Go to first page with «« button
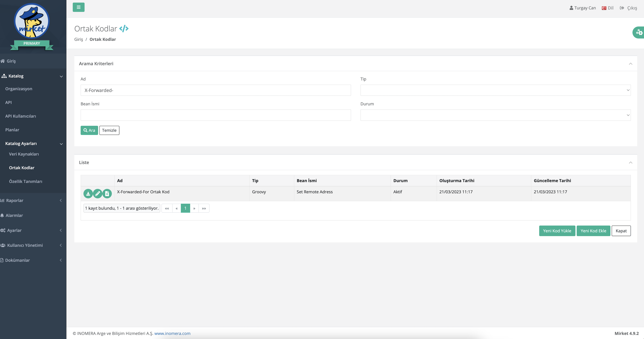The image size is (644, 339). (167, 208)
